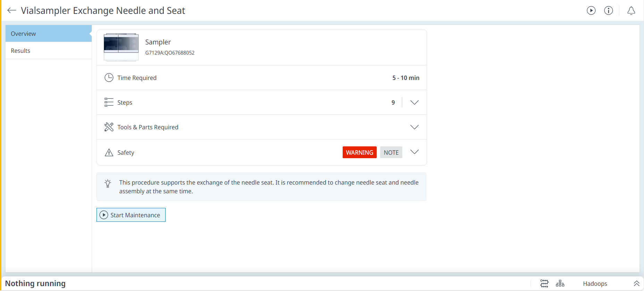
Task: Click the clock icon beside Time Required
Action: coord(109,78)
